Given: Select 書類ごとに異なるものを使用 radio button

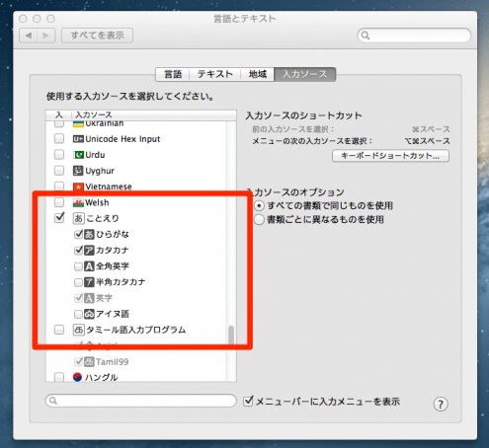Looking at the screenshot, I should tap(259, 219).
